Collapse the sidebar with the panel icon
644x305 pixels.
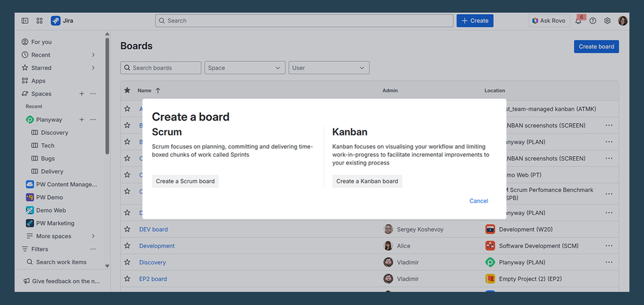pos(25,21)
